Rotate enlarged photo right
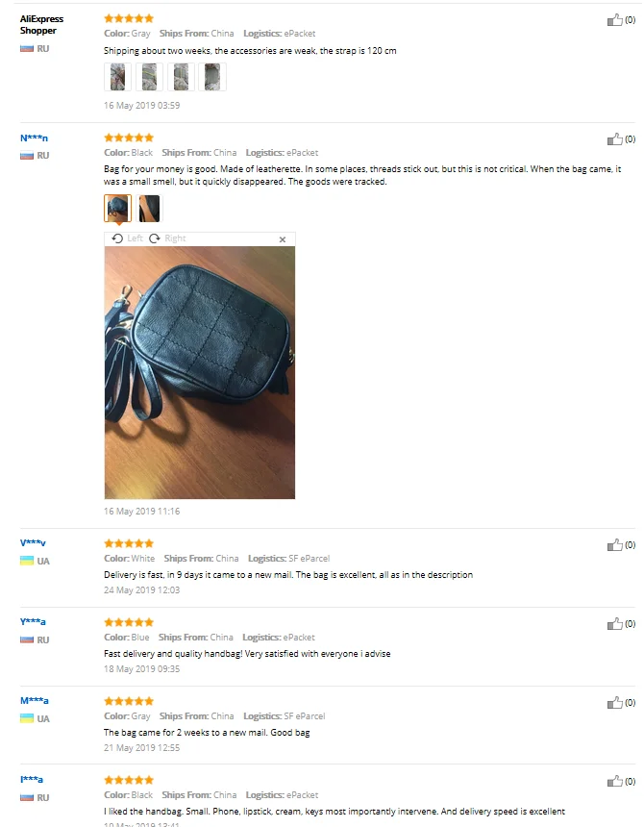The height and width of the screenshot is (827, 644). click(x=167, y=238)
